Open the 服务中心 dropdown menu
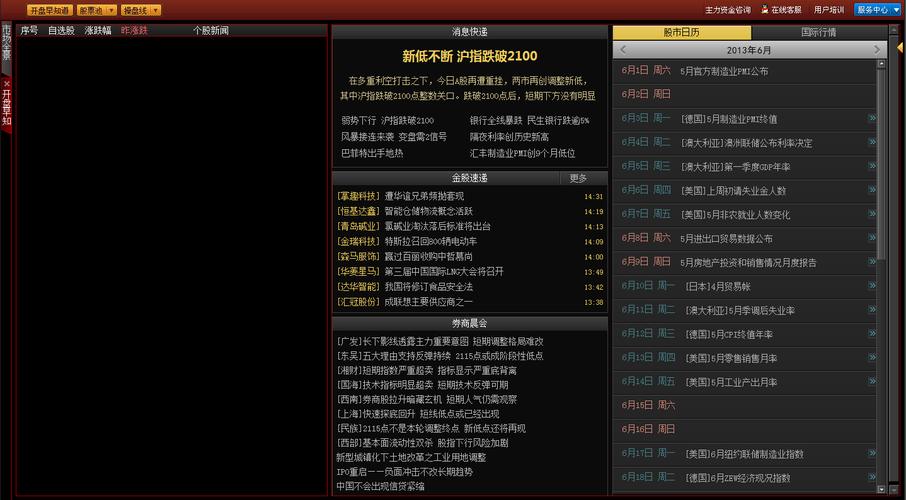 coord(877,10)
